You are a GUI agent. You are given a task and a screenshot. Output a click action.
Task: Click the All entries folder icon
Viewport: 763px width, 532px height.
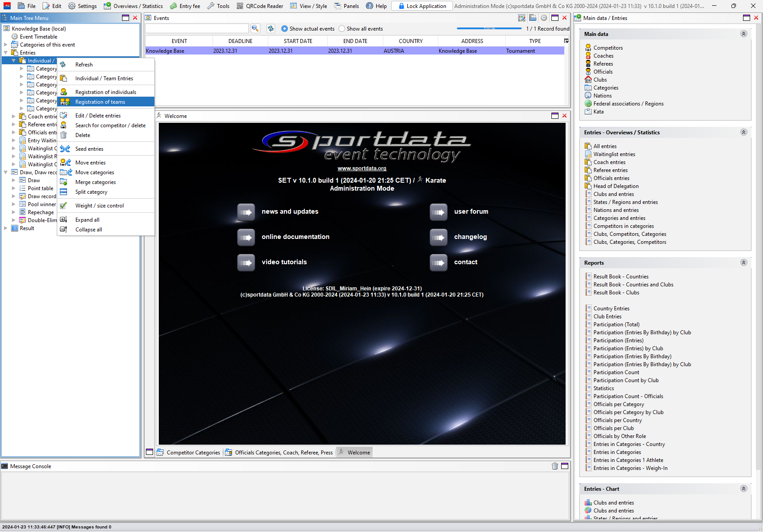[x=588, y=146]
